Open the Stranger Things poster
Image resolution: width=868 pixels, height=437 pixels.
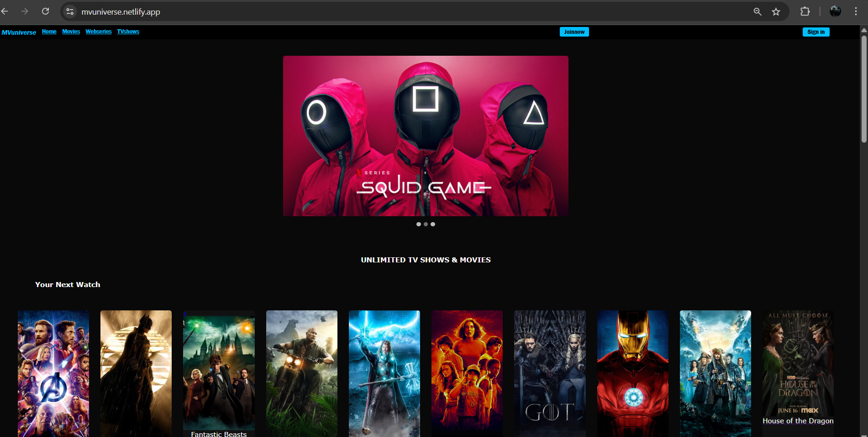467,374
